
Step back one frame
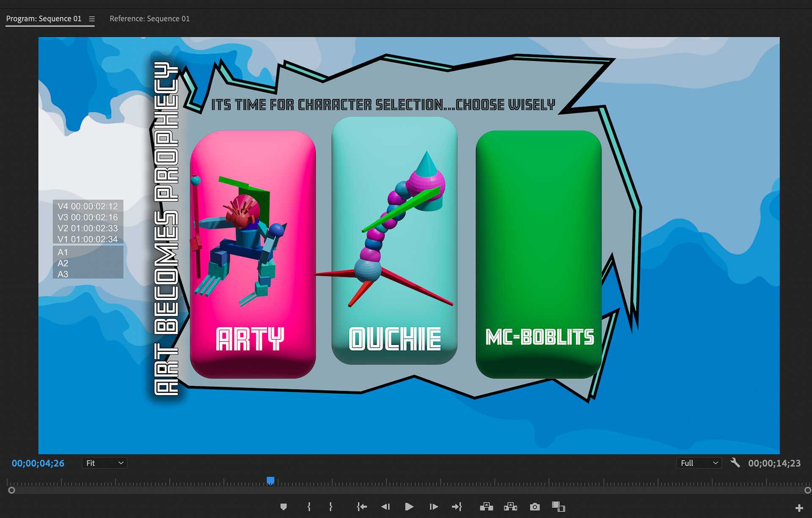pos(385,507)
